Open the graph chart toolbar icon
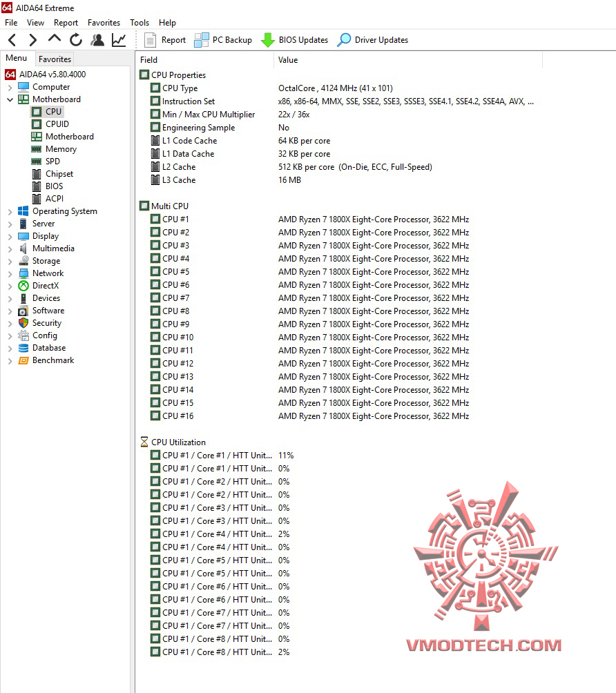Image resolution: width=616 pixels, height=693 pixels. (x=119, y=40)
